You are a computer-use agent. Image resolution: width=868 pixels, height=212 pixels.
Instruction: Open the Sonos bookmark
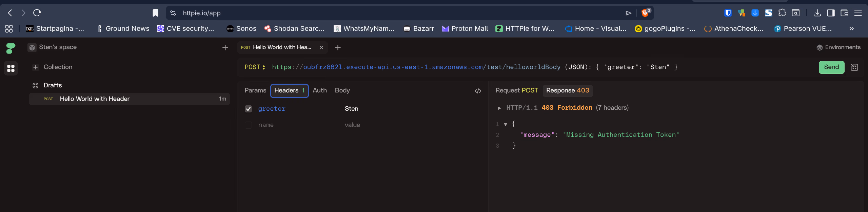pyautogui.click(x=241, y=29)
